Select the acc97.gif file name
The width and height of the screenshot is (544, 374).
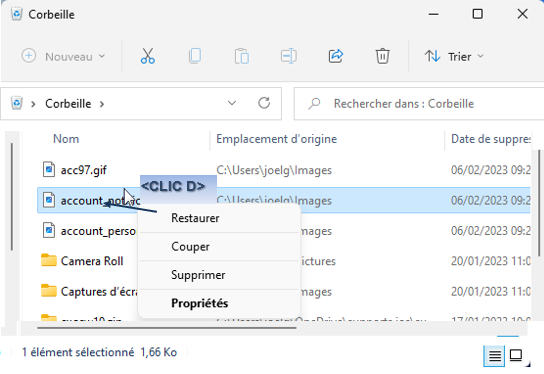click(84, 170)
